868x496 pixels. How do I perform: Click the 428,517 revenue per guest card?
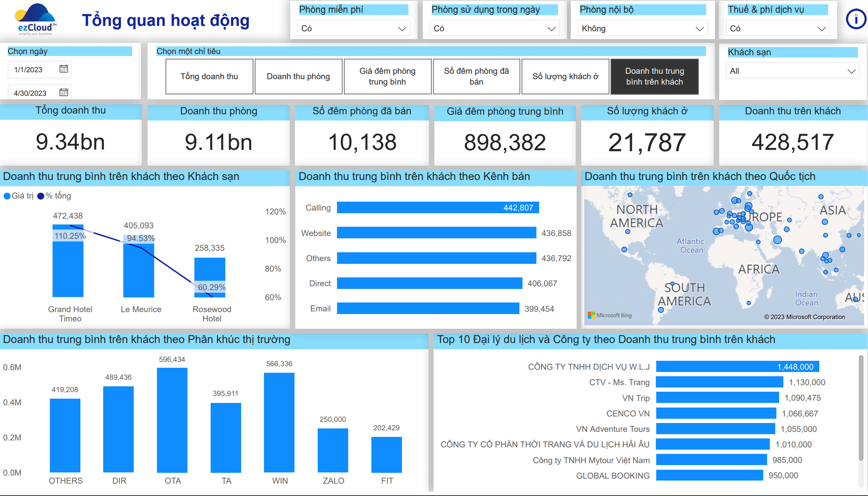tap(793, 135)
